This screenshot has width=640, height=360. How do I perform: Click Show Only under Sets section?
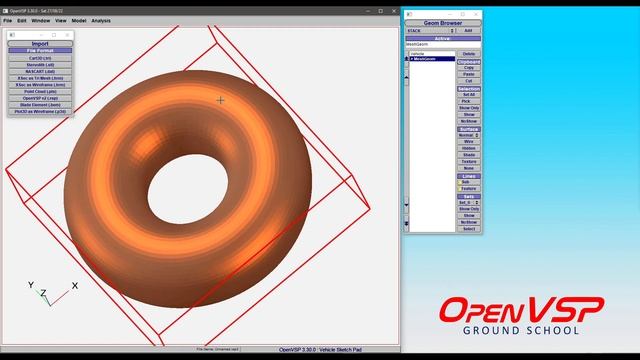pos(469,209)
